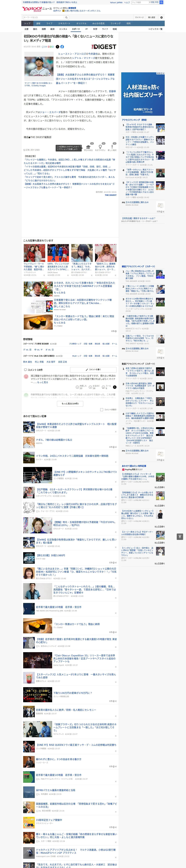Open 購入履歴
186x868 pixels.
coord(152,18)
